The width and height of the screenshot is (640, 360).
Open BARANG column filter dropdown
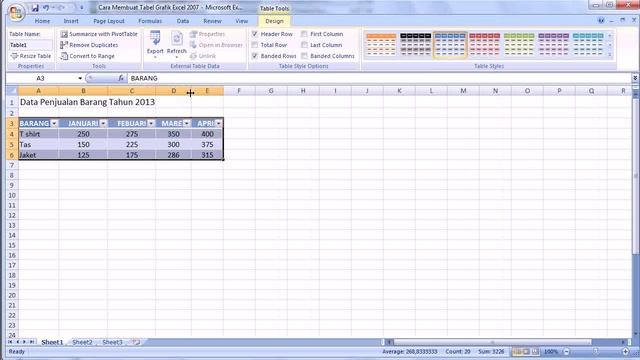click(54, 123)
